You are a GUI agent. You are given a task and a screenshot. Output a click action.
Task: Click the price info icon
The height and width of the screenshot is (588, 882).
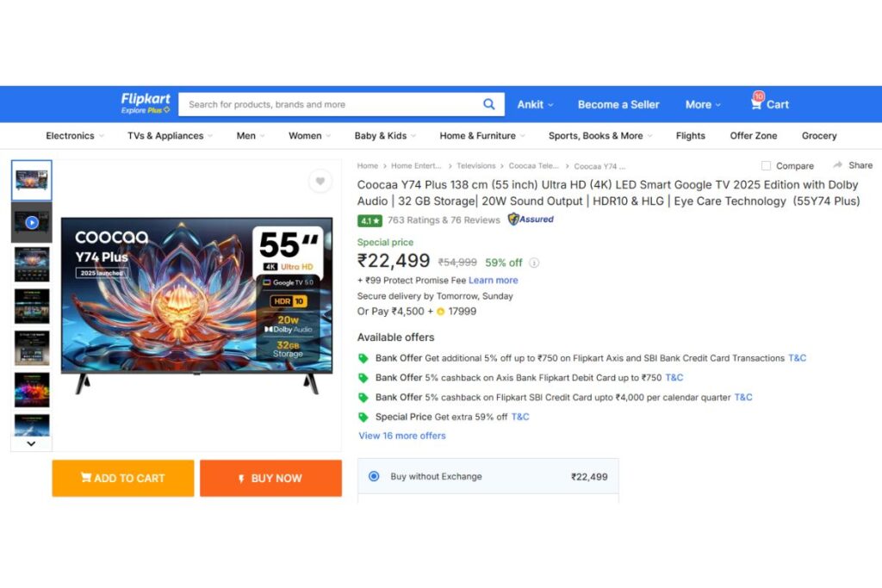click(x=534, y=263)
